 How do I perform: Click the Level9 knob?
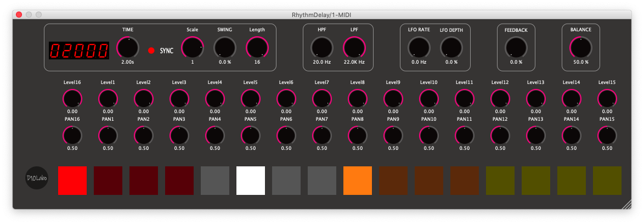pyautogui.click(x=393, y=99)
